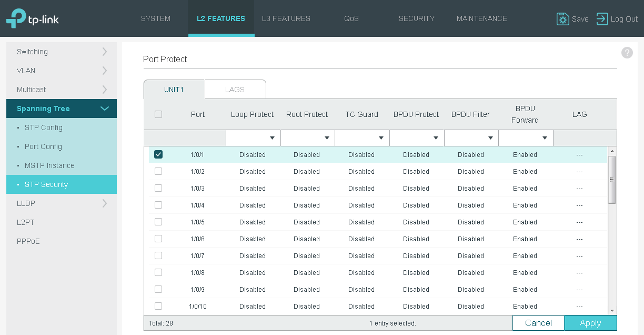
Task: Click the table scroll down arrow
Action: [612, 311]
